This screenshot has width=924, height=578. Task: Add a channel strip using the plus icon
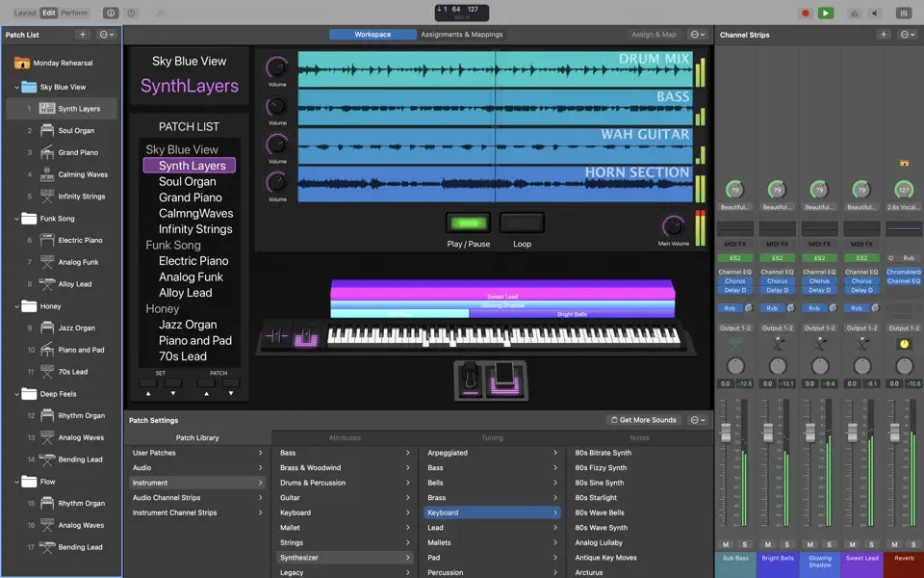884,34
